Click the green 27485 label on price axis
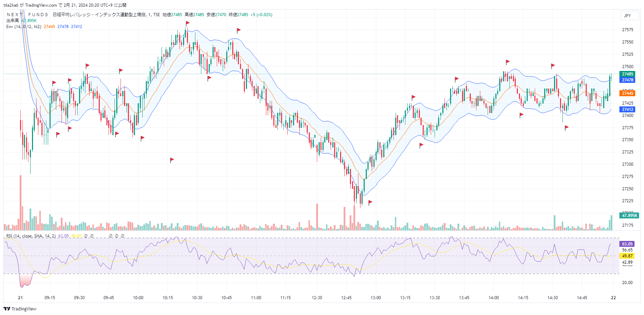The height and width of the screenshot is (315, 644). tap(627, 74)
